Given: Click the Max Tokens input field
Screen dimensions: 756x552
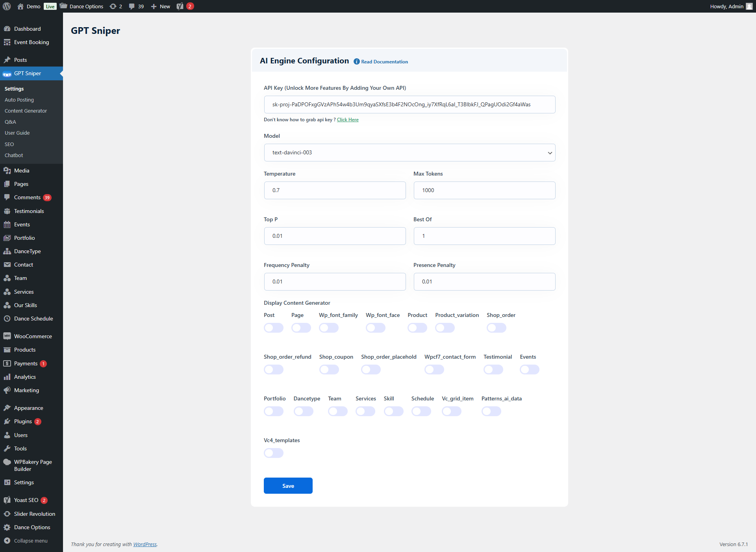Looking at the screenshot, I should tap(484, 190).
